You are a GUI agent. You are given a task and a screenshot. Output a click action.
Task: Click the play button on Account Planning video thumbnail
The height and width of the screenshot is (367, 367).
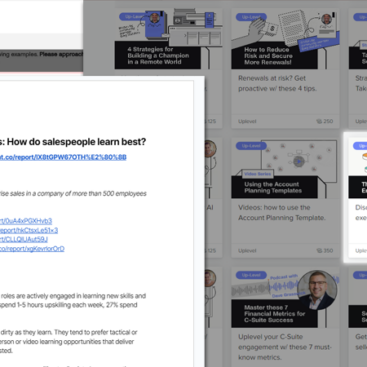click(x=299, y=161)
